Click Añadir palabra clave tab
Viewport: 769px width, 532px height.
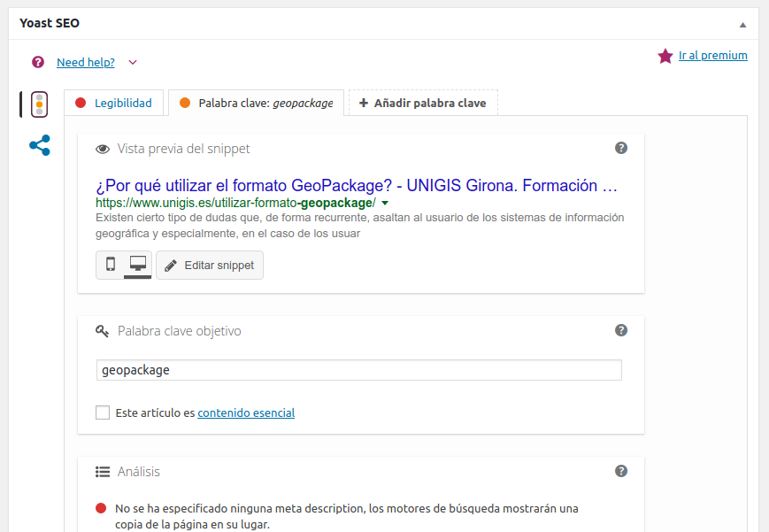coord(423,103)
